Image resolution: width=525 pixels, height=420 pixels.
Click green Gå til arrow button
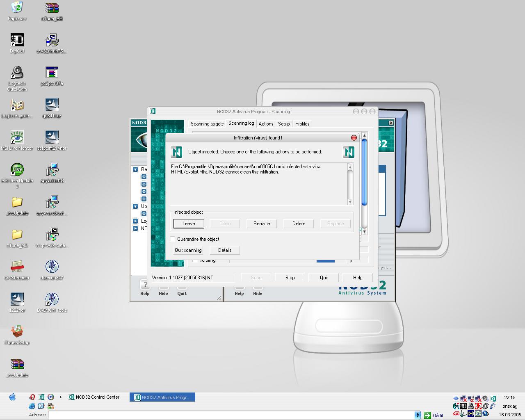click(x=427, y=415)
